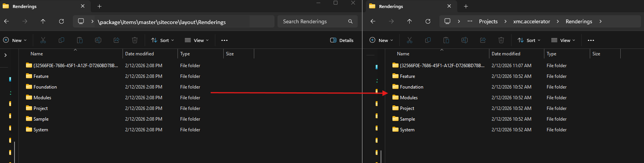Go back in right Renderings window
644x163 pixels.
pyautogui.click(x=373, y=21)
